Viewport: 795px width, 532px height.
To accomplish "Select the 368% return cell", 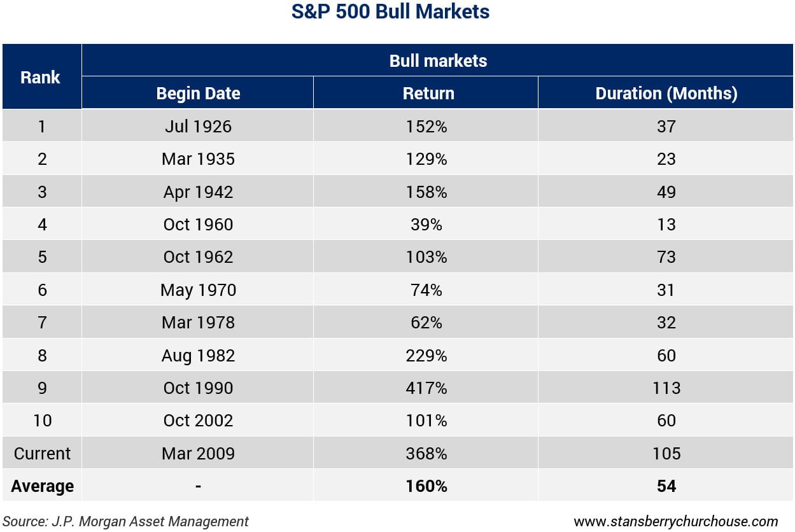I will point(426,453).
